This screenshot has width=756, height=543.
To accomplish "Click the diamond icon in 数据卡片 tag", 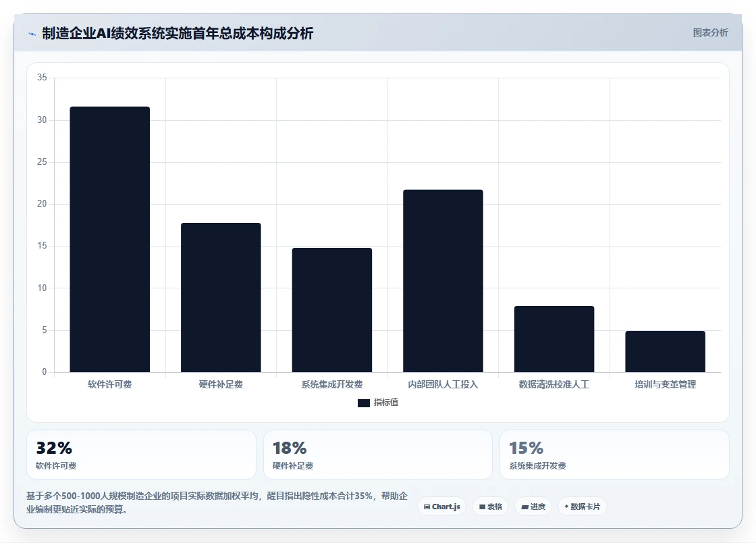I will tap(566, 507).
